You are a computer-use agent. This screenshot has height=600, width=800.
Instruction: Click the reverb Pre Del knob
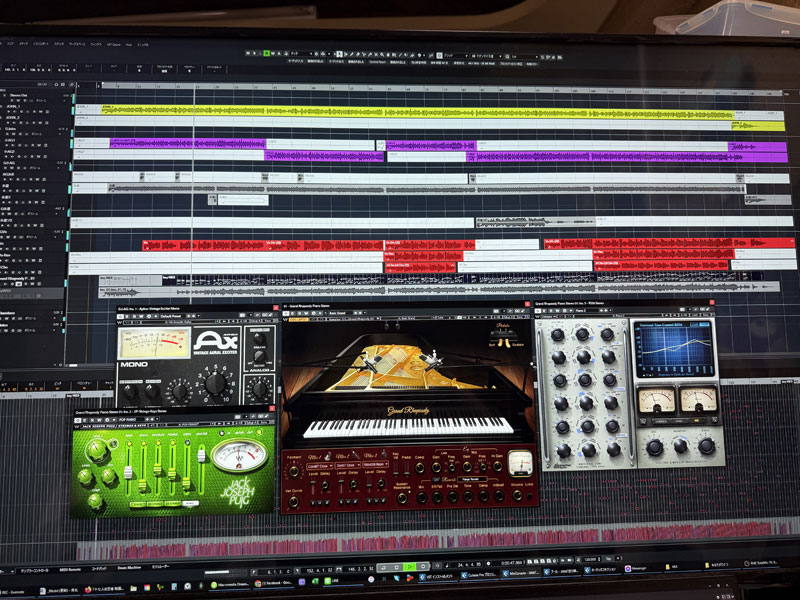(x=453, y=496)
